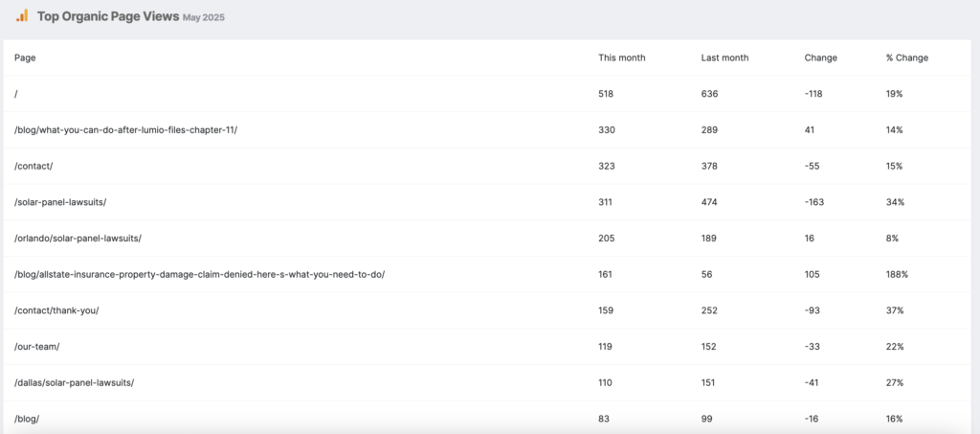Sort by This month column header
This screenshot has height=434, width=980.
[622, 57]
